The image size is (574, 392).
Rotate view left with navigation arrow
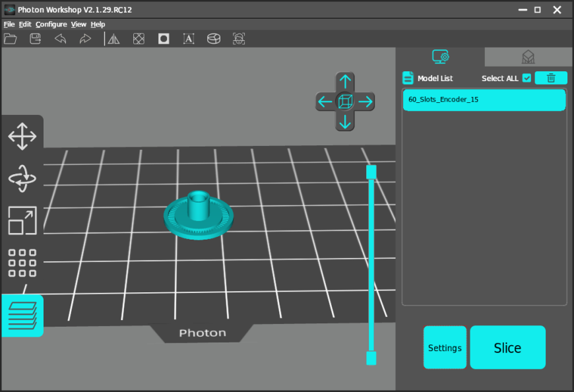(x=325, y=102)
